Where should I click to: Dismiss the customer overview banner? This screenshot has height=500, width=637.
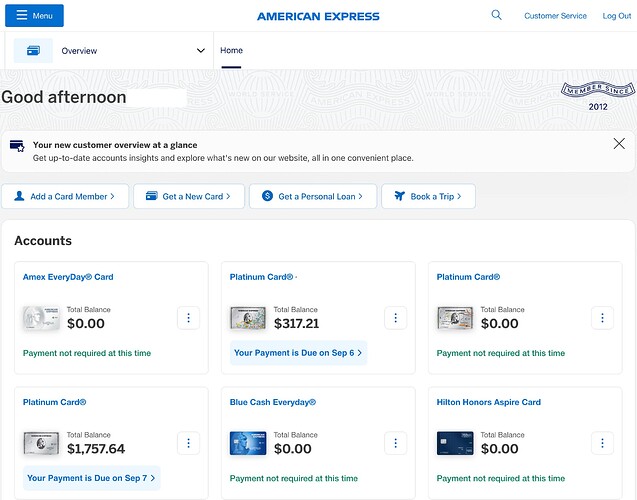[619, 143]
